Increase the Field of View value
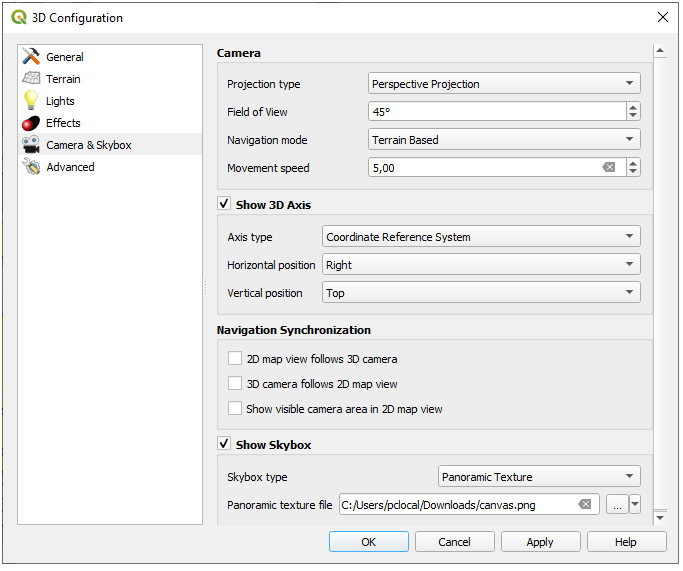This screenshot has height=571, width=683. pos(633,108)
